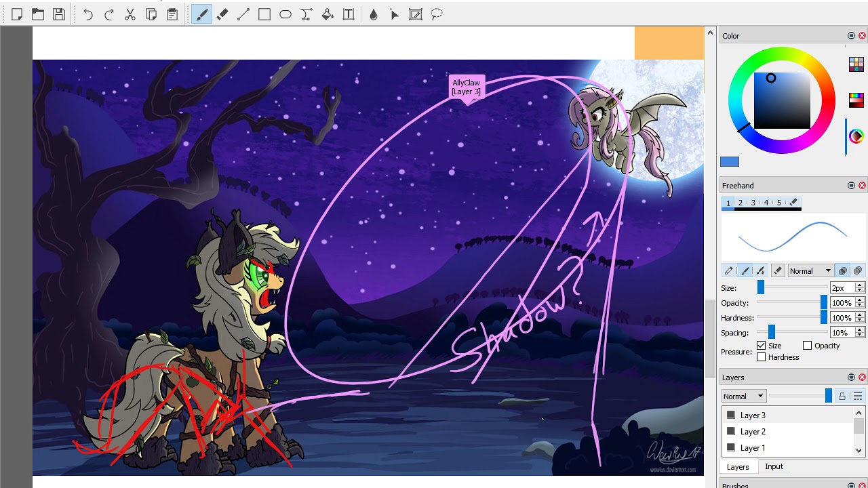
Task: Click the Spacing slider handle
Action: click(x=771, y=333)
